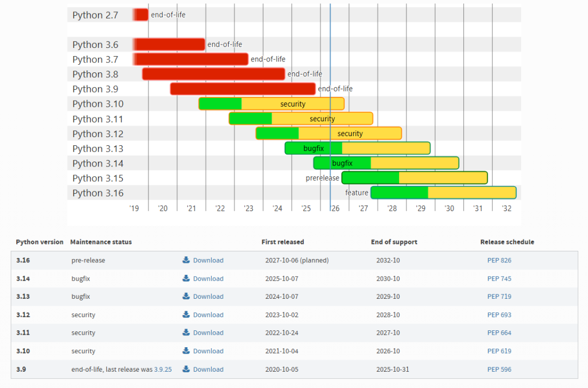The image size is (588, 388).
Task: Click the 'Python 3.13' chart label
Action: click(98, 149)
